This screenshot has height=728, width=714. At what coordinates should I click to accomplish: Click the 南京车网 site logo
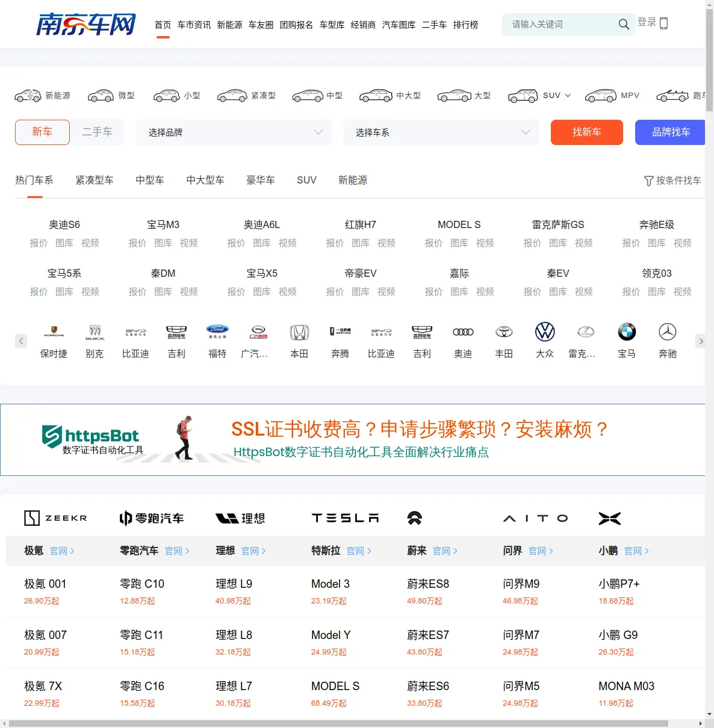(x=86, y=25)
